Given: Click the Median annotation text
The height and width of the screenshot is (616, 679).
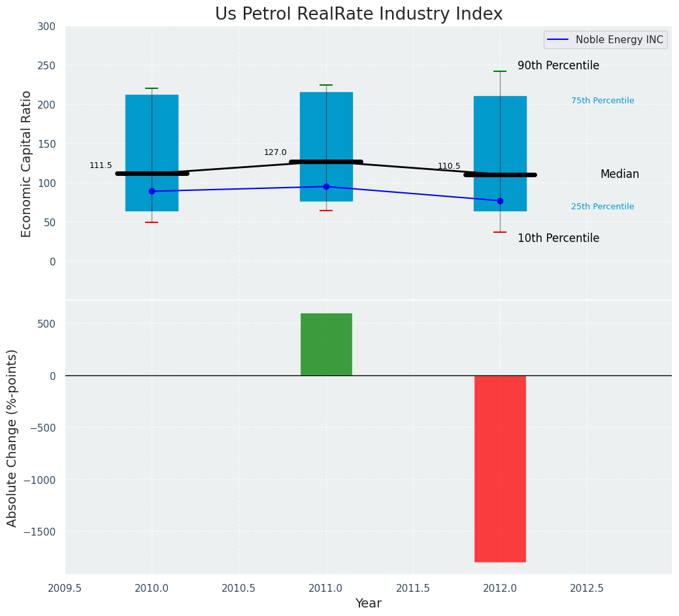Looking at the screenshot, I should tap(620, 175).
